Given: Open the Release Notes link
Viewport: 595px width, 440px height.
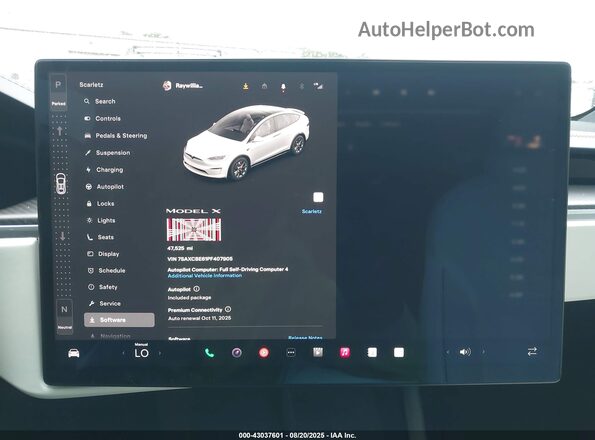Looking at the screenshot, I should point(305,337).
